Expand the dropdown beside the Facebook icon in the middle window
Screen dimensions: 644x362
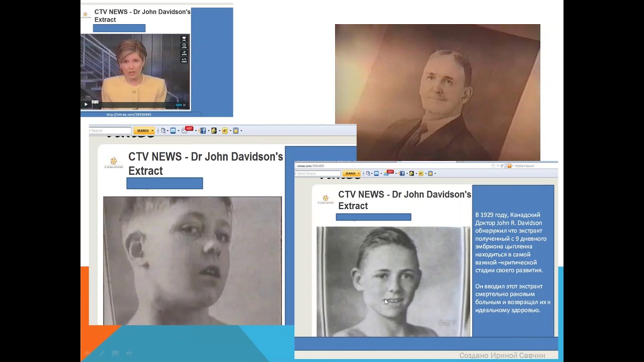pos(208,131)
